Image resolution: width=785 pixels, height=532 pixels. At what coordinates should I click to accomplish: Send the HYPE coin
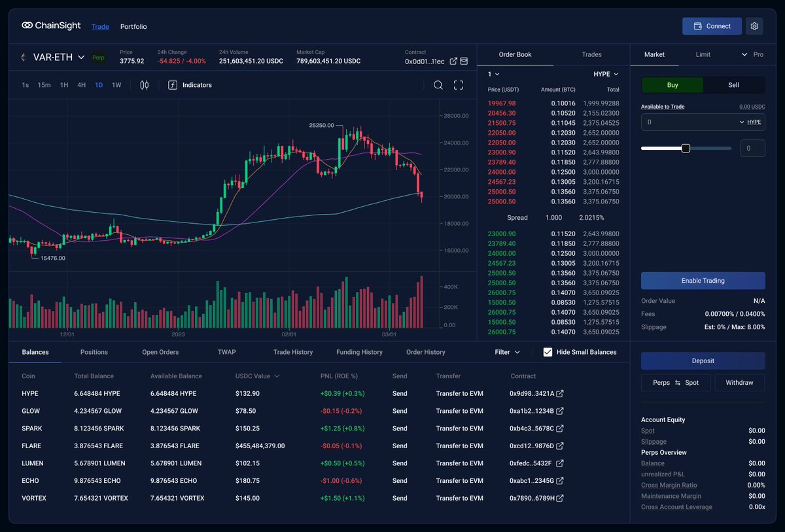(x=400, y=394)
